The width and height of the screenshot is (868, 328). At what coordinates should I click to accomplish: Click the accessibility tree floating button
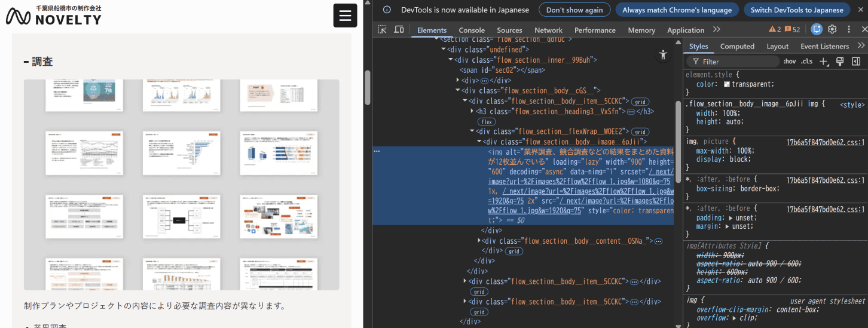coord(662,55)
